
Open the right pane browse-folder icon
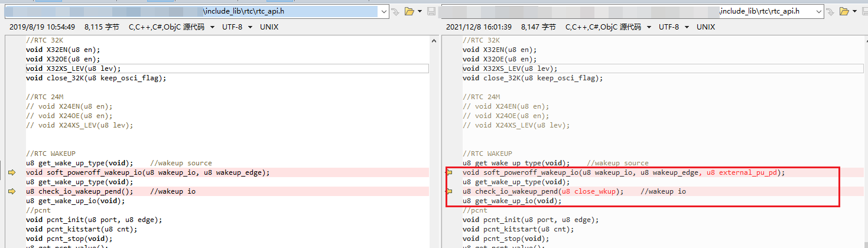tap(844, 11)
